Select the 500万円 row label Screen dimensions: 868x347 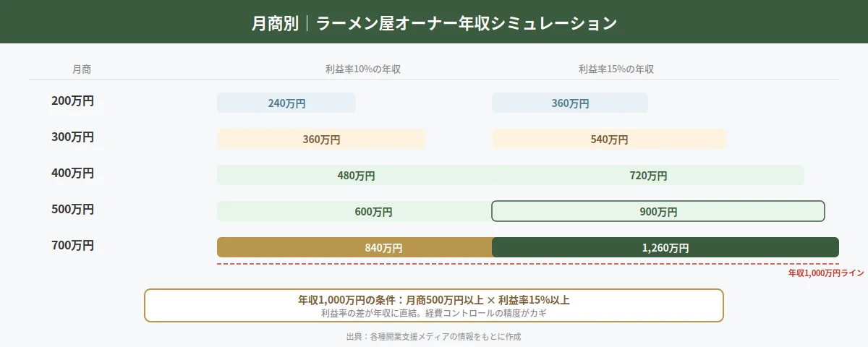point(72,210)
